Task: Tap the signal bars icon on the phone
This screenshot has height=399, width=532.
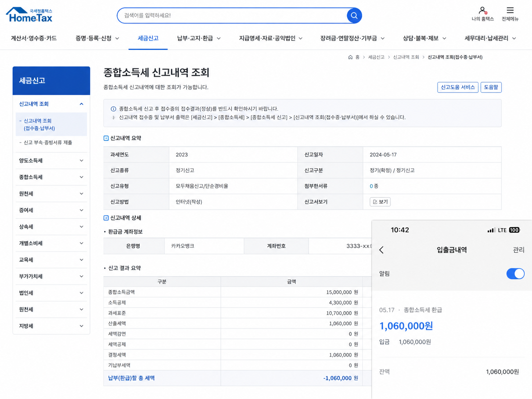Action: (491, 230)
